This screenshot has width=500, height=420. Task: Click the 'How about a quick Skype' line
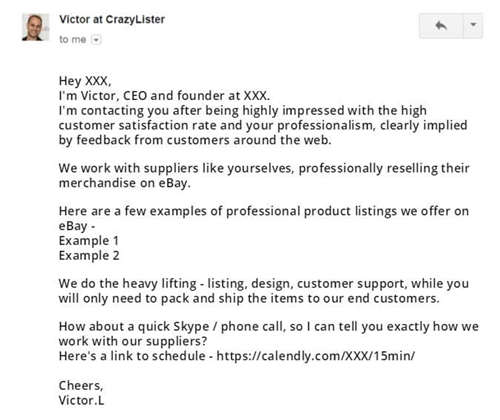(x=269, y=326)
